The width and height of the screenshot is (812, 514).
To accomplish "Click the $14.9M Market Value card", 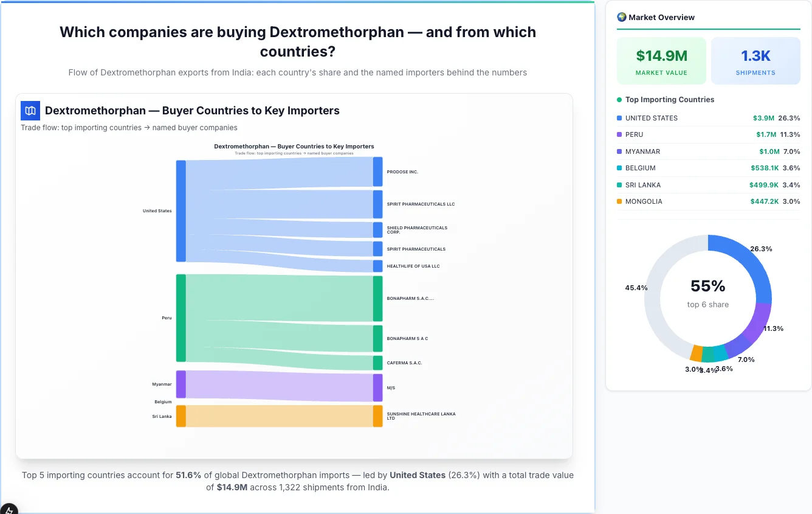I will (661, 60).
